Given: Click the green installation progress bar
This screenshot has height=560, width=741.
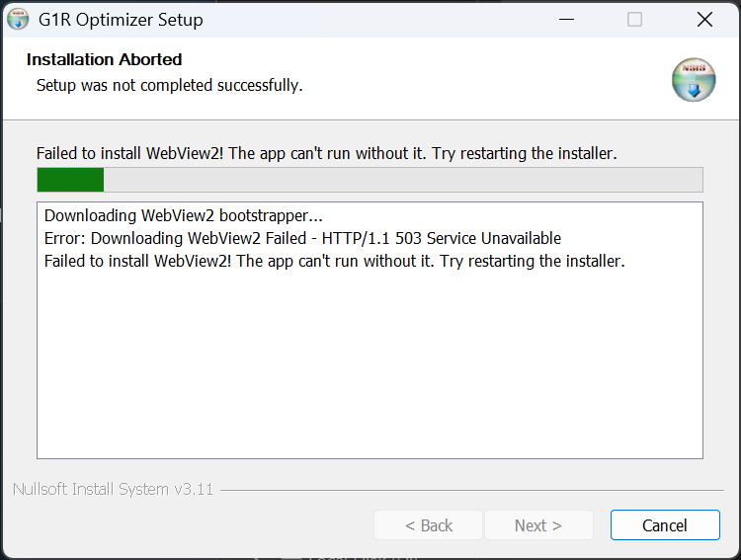Looking at the screenshot, I should [370, 180].
